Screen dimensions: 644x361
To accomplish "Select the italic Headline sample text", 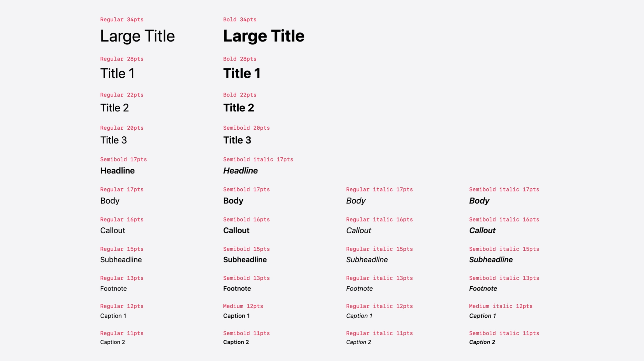I will coord(240,171).
